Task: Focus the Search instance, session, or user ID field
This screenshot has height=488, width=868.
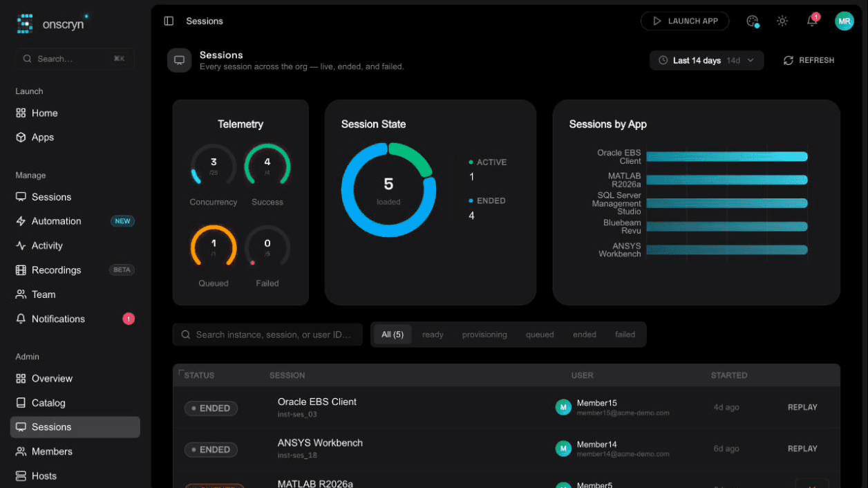Action: [x=267, y=335]
